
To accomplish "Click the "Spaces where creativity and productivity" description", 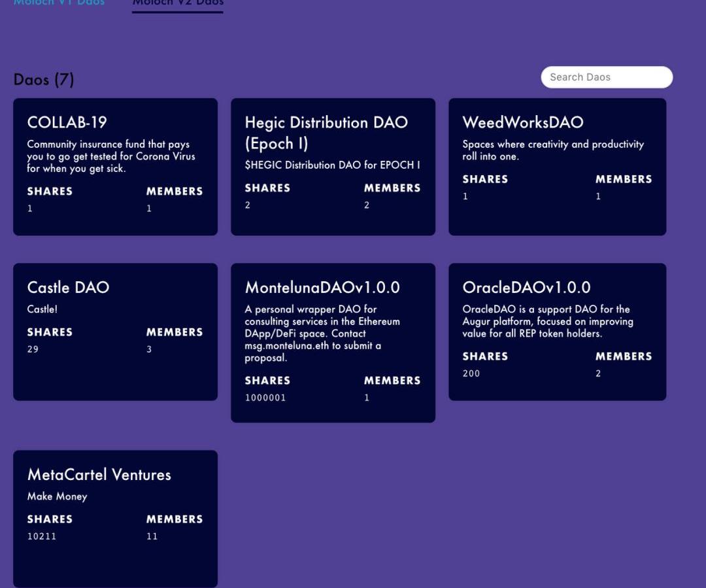I will [x=553, y=150].
